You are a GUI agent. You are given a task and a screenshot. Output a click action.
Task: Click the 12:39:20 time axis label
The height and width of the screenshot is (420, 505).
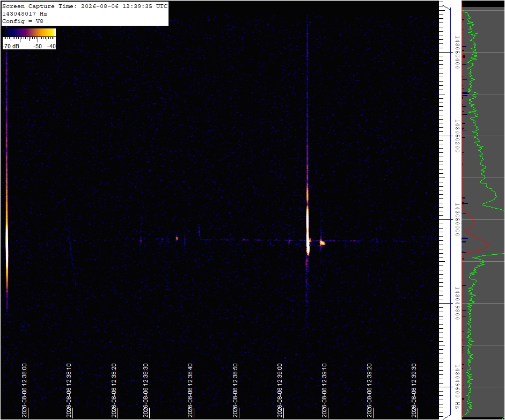[x=369, y=390]
